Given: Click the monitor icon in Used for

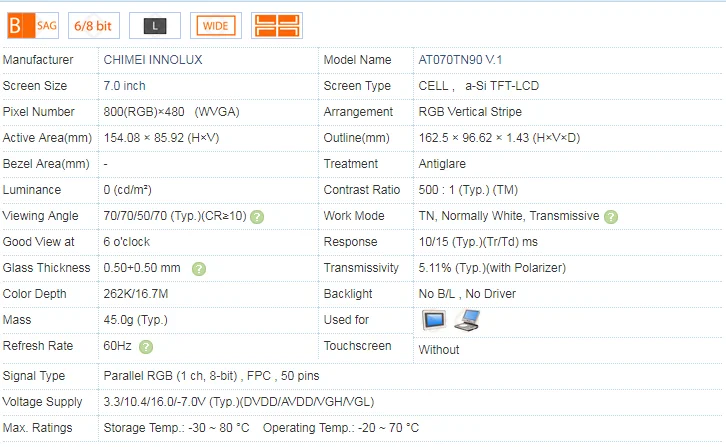Looking at the screenshot, I should coord(434,320).
